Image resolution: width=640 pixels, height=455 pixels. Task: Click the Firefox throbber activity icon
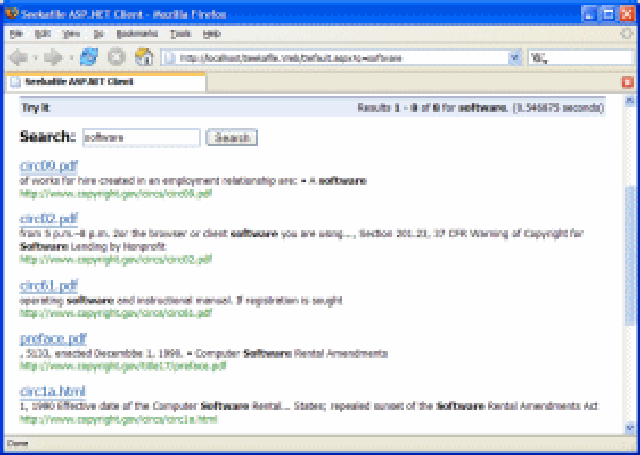point(626,33)
